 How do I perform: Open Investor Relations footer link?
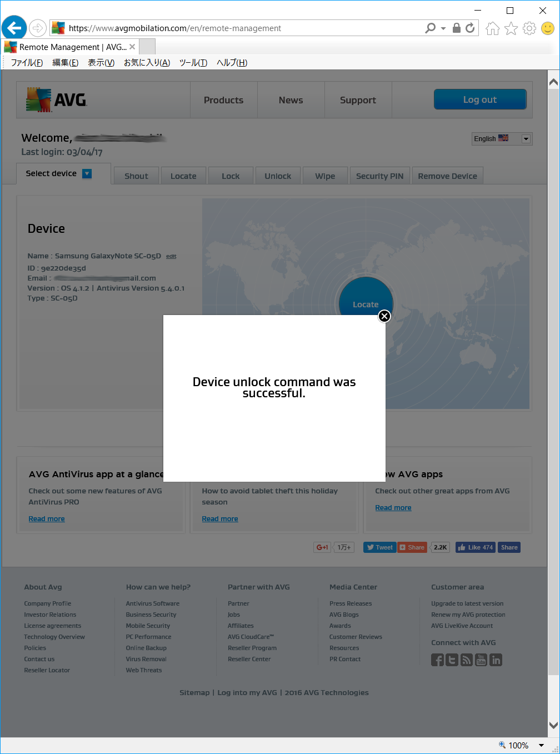(50, 615)
